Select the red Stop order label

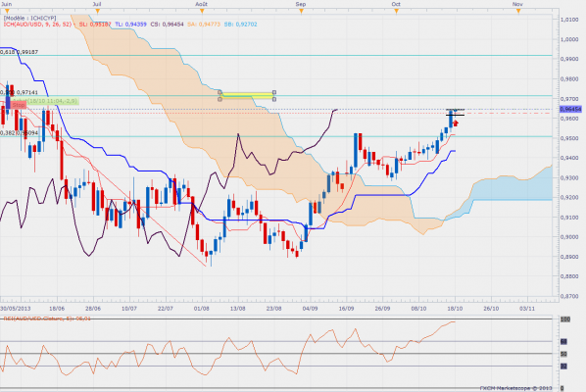pyautogui.click(x=18, y=106)
